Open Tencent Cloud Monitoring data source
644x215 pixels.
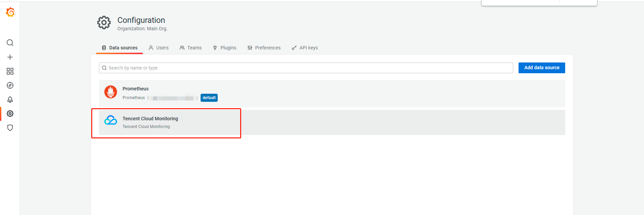coord(150,119)
